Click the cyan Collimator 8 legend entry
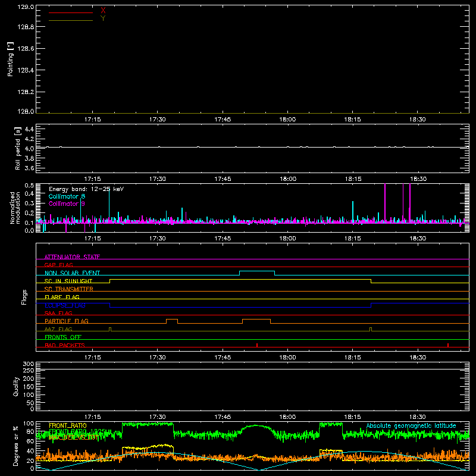 (x=67, y=196)
